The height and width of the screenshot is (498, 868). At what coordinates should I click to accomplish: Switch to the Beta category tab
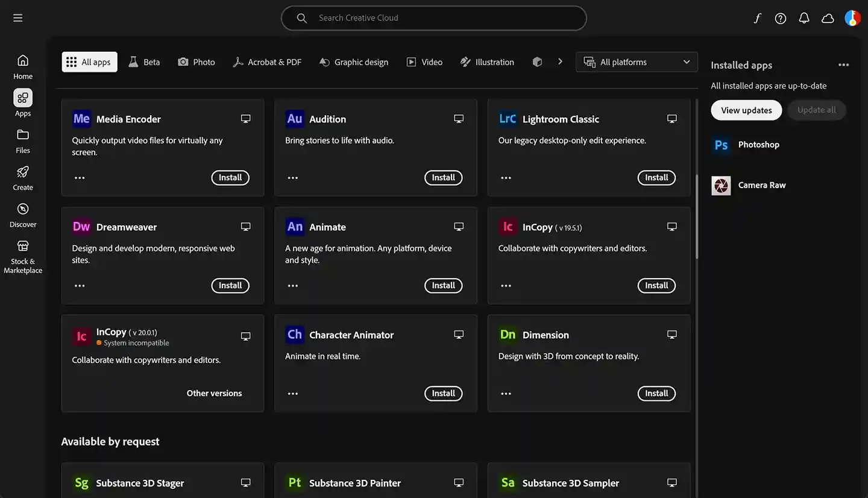[144, 62]
